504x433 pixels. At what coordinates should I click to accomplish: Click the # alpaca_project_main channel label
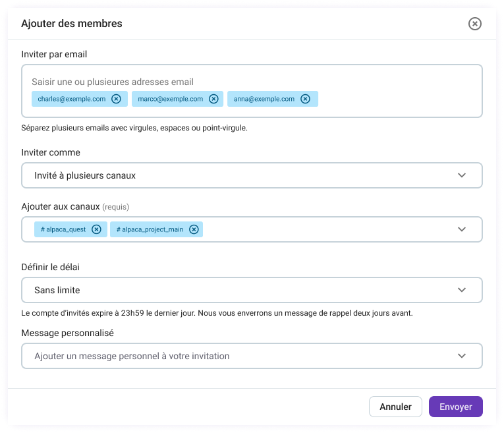pyautogui.click(x=150, y=229)
